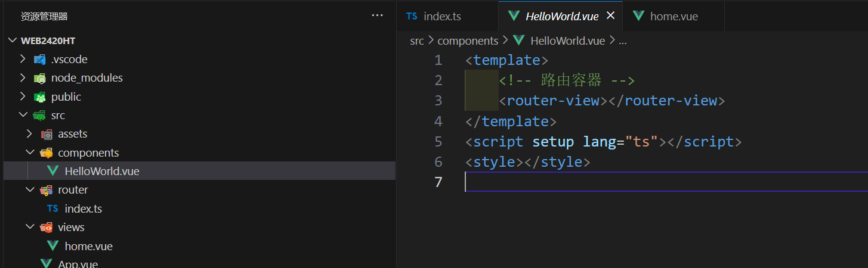Expand the node_modules folder chevron
This screenshot has width=868, height=268.
[23, 77]
